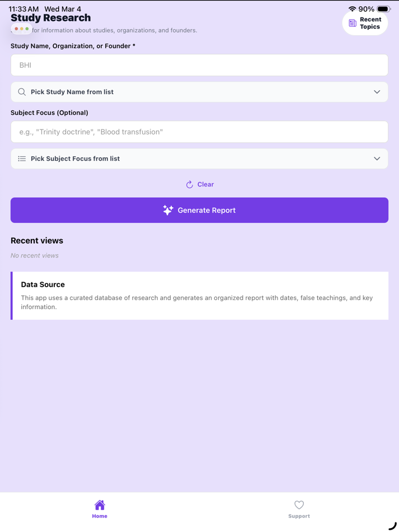This screenshot has height=532, width=399.
Task: Click the Data Source info card
Action: coord(199,295)
